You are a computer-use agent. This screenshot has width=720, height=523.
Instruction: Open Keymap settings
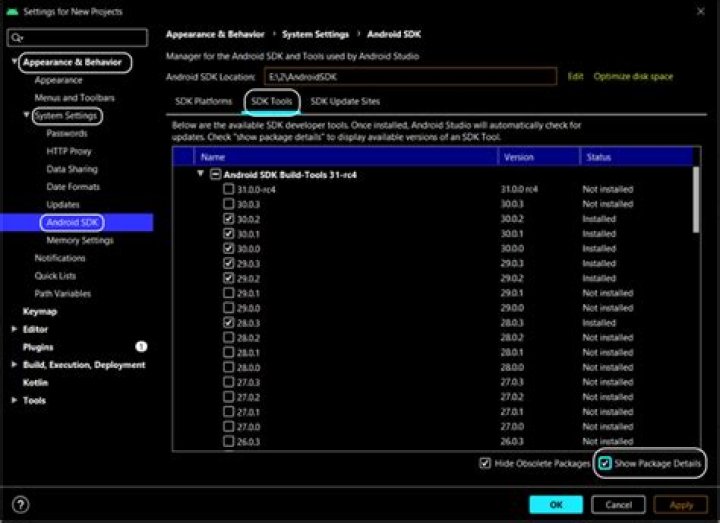point(40,311)
